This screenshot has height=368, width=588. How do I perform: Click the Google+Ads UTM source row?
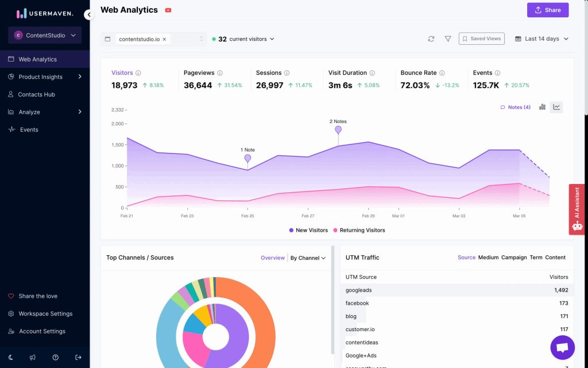coord(457,355)
